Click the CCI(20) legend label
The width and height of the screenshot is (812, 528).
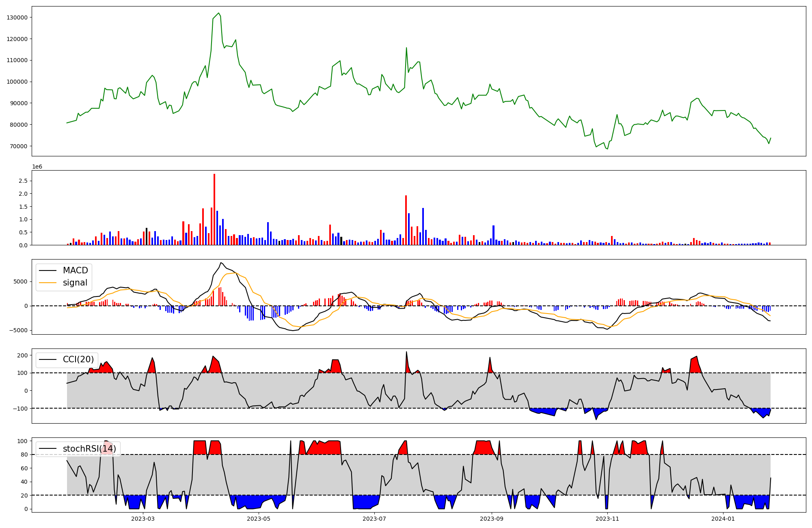click(x=78, y=359)
